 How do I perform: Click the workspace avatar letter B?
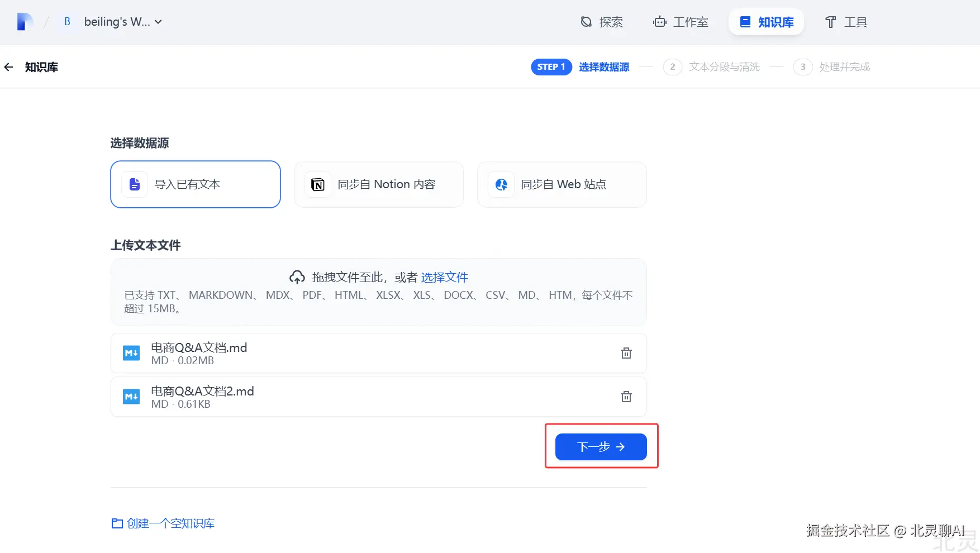(67, 22)
